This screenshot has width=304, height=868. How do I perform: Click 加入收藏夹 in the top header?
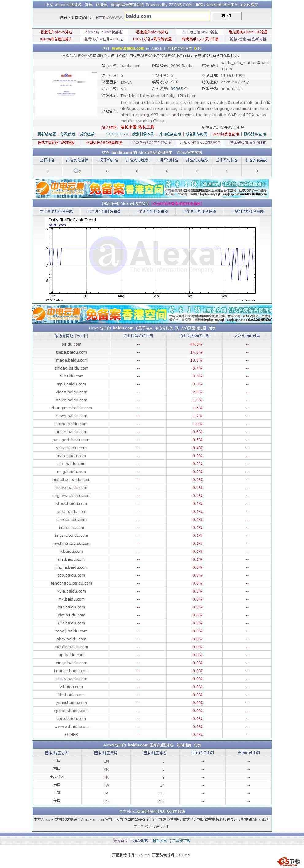tap(249, 5)
